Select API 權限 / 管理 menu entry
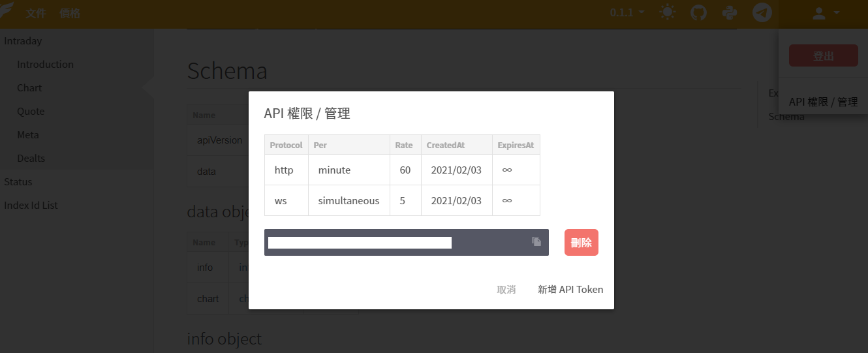The image size is (868, 353). (823, 102)
